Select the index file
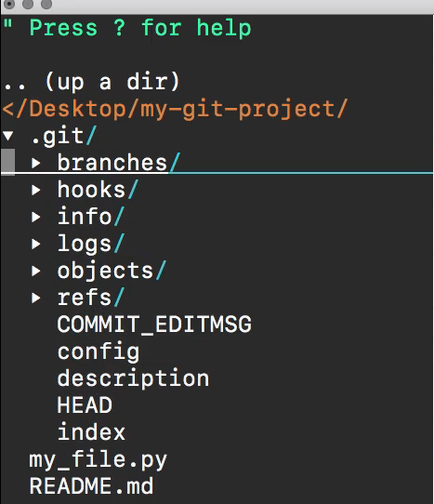Viewport: 434px width, 504px height. coord(91,432)
